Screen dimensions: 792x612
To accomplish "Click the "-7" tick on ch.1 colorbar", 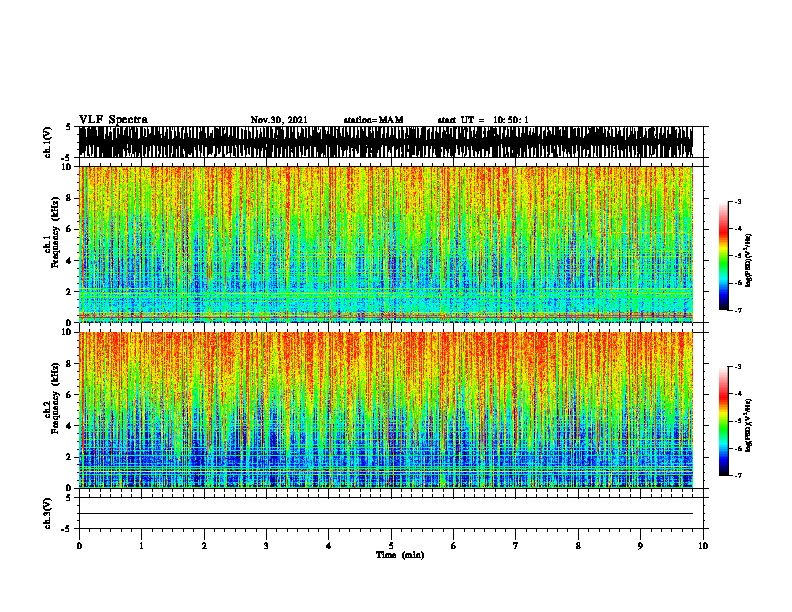I will click(737, 310).
